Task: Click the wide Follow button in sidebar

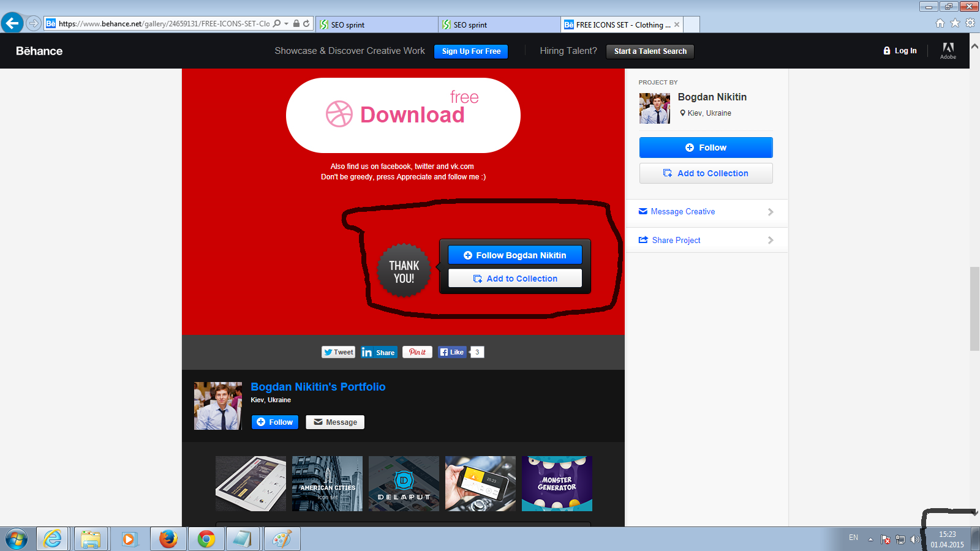Action: coord(706,148)
